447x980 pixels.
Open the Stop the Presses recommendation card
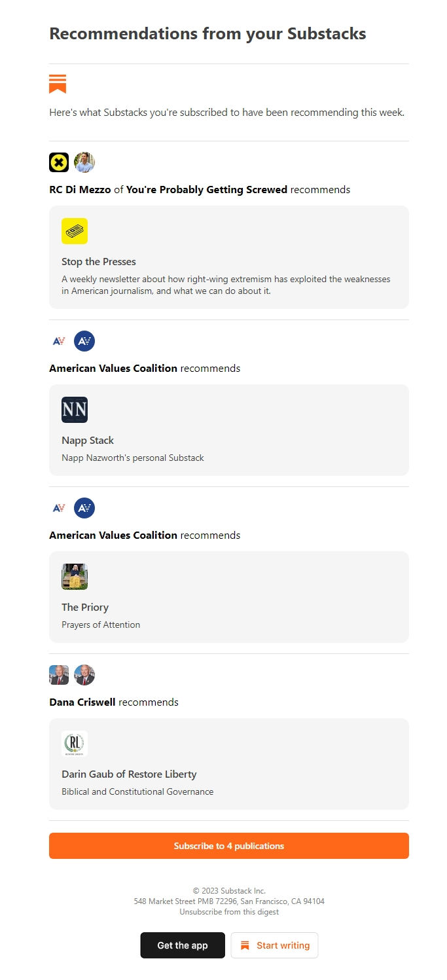(228, 257)
